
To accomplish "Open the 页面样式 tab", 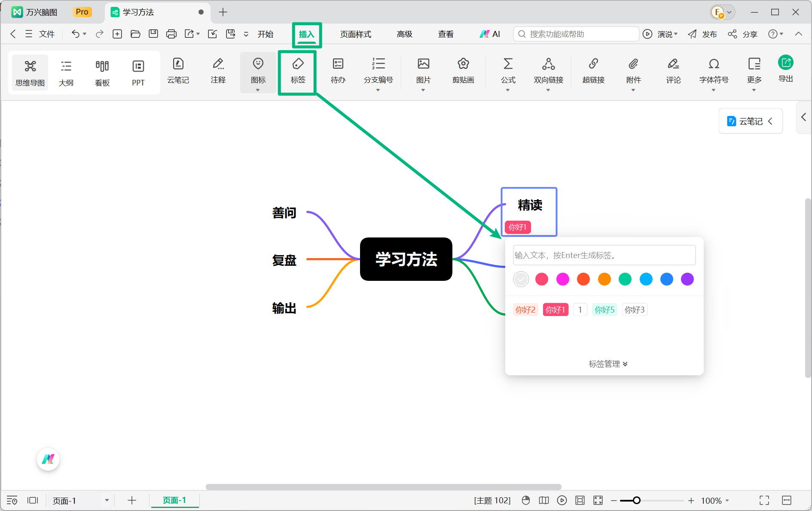I will 355,34.
